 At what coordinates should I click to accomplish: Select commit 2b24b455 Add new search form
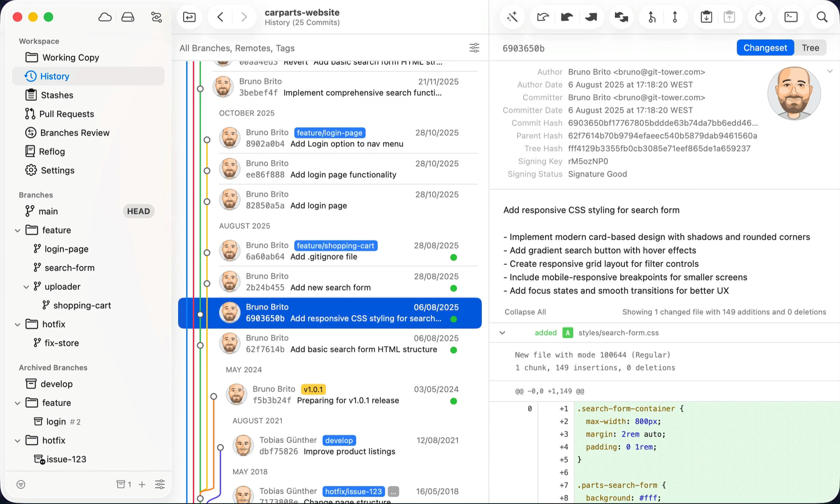330,282
